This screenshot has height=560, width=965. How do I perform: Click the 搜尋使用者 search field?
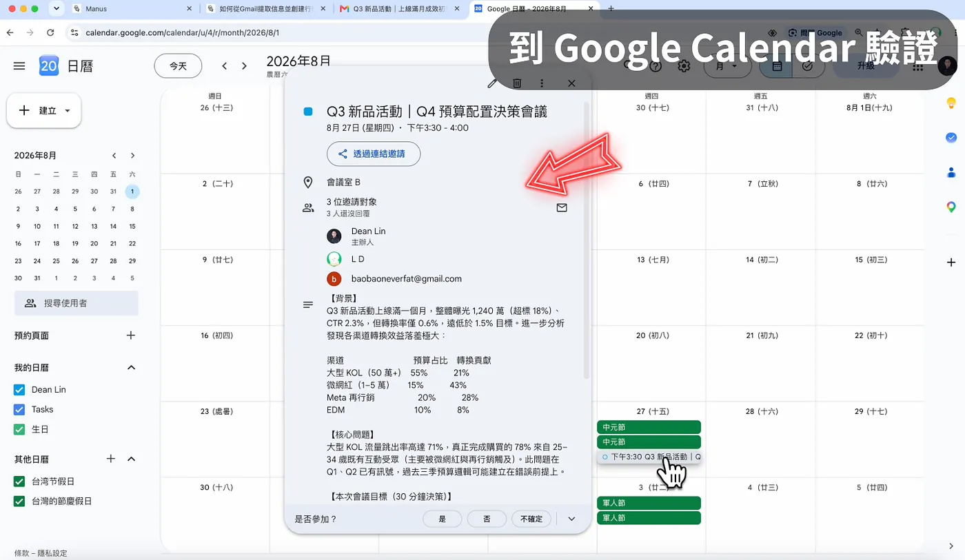[x=77, y=303]
